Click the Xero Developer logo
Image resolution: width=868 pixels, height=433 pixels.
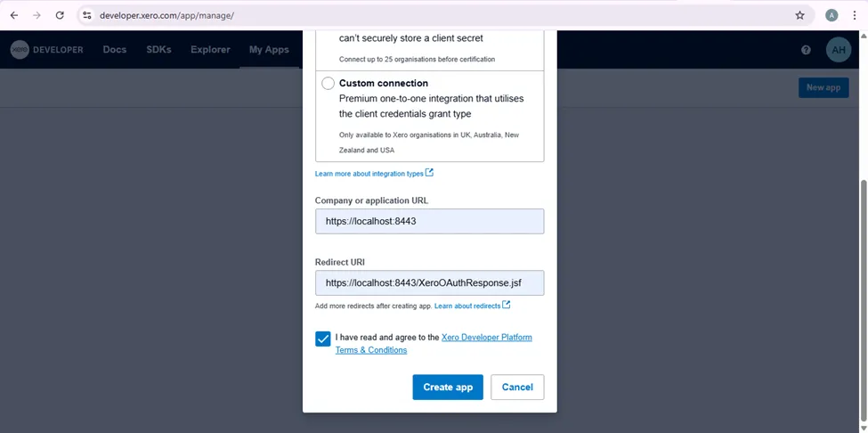(46, 50)
